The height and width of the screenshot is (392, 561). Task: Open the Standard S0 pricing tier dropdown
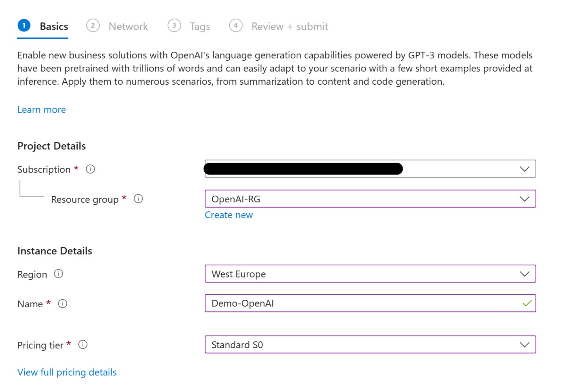tap(370, 345)
